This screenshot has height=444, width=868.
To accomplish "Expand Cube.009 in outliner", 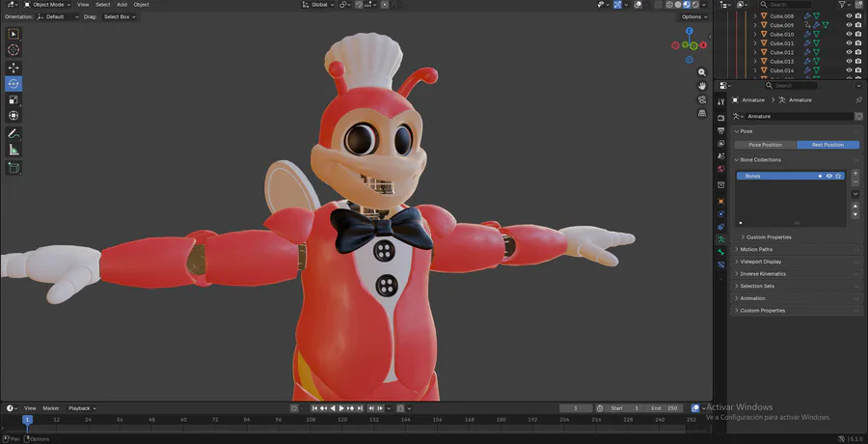I will coord(755,25).
